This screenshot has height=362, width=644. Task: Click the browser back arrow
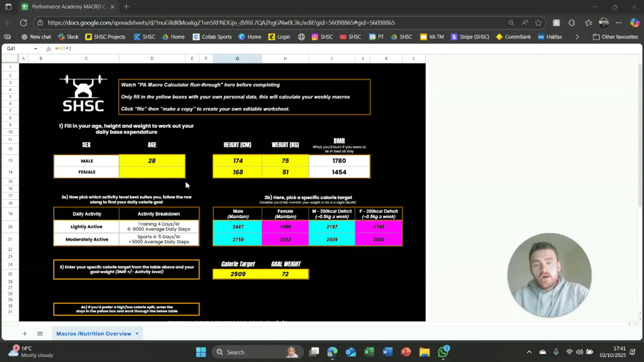tap(8, 22)
